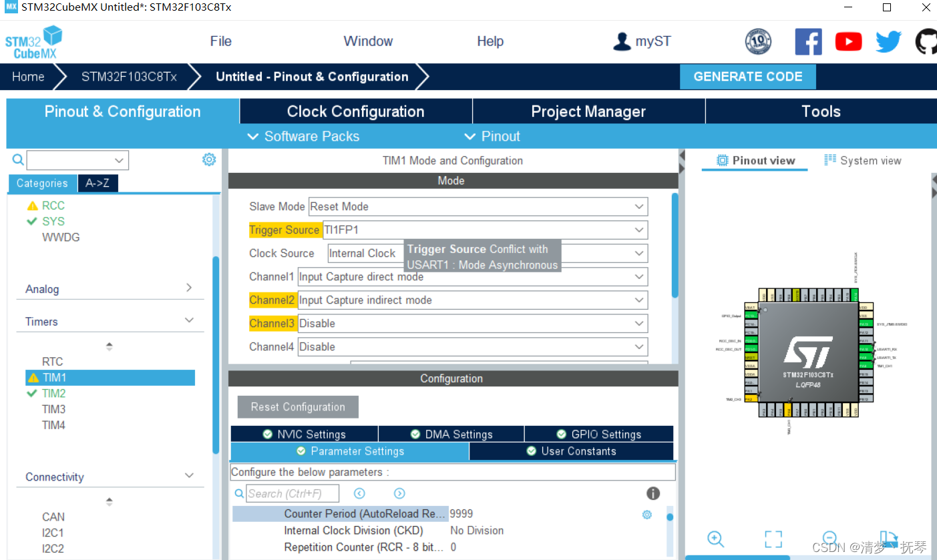
Task: Switch to System view
Action: click(863, 160)
